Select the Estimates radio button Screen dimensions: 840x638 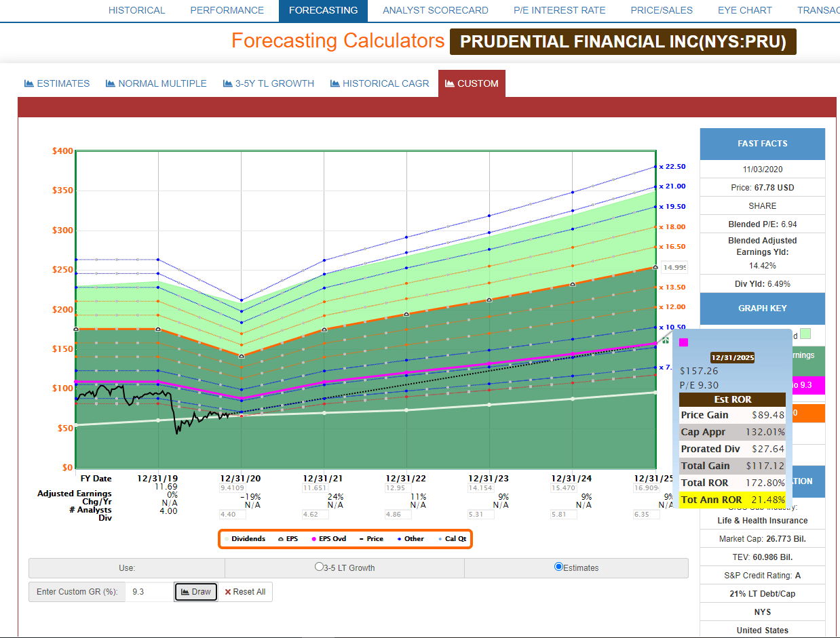point(558,567)
